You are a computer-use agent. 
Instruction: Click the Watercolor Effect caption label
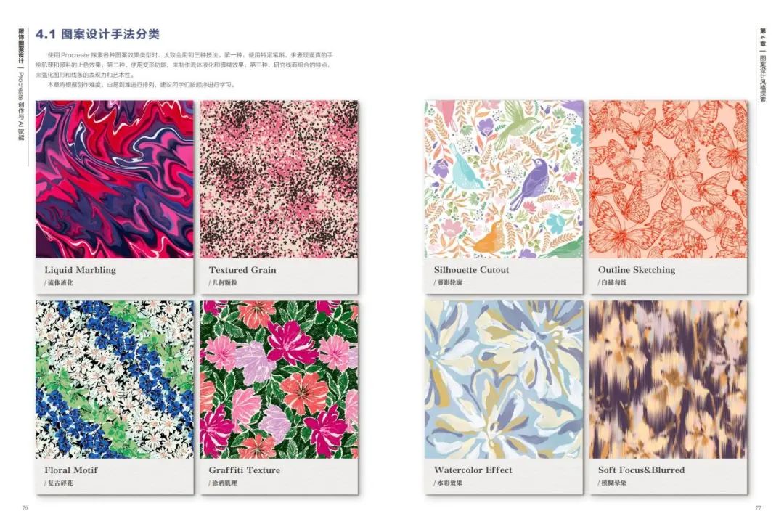[473, 470]
